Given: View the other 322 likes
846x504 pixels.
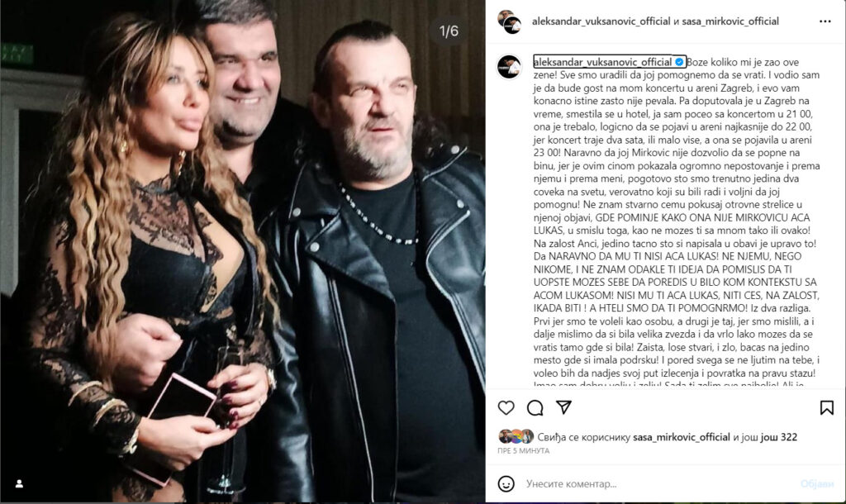Looking at the screenshot, I should click(x=778, y=437).
